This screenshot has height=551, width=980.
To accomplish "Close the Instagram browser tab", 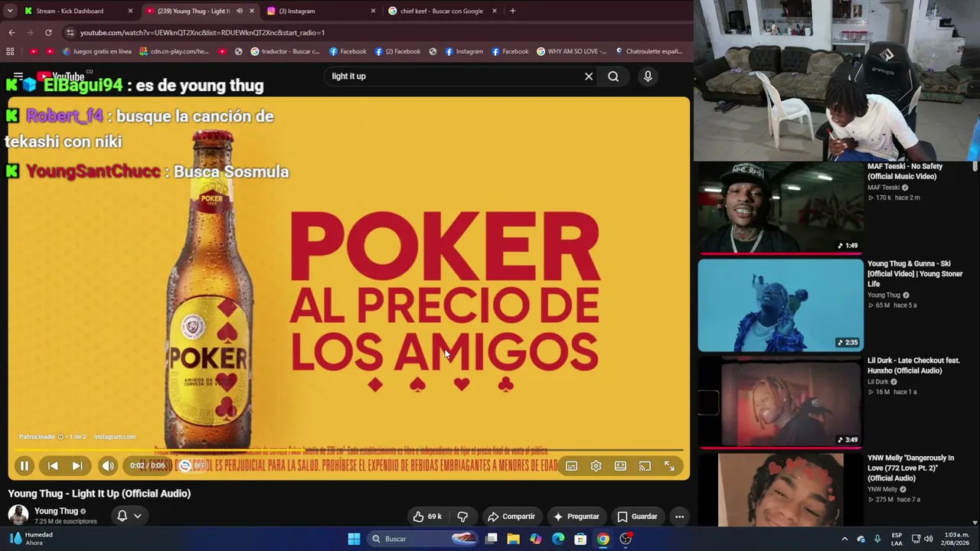I will coord(373,11).
